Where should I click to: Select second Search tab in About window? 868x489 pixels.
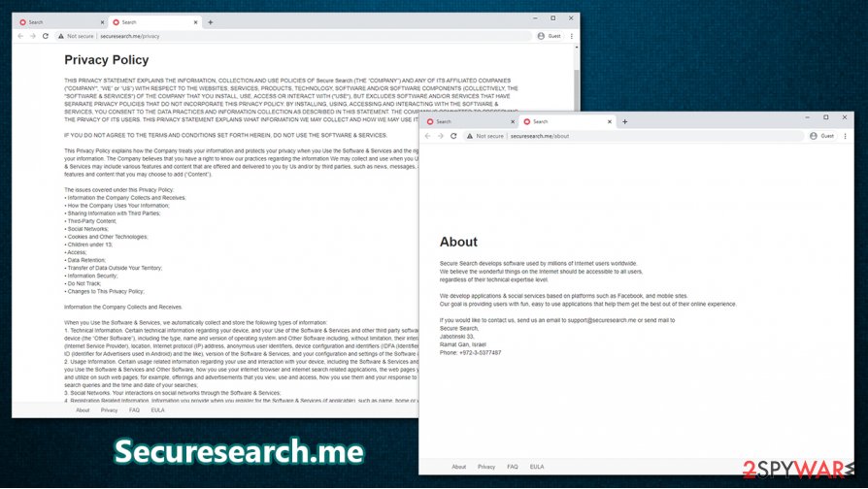point(567,121)
